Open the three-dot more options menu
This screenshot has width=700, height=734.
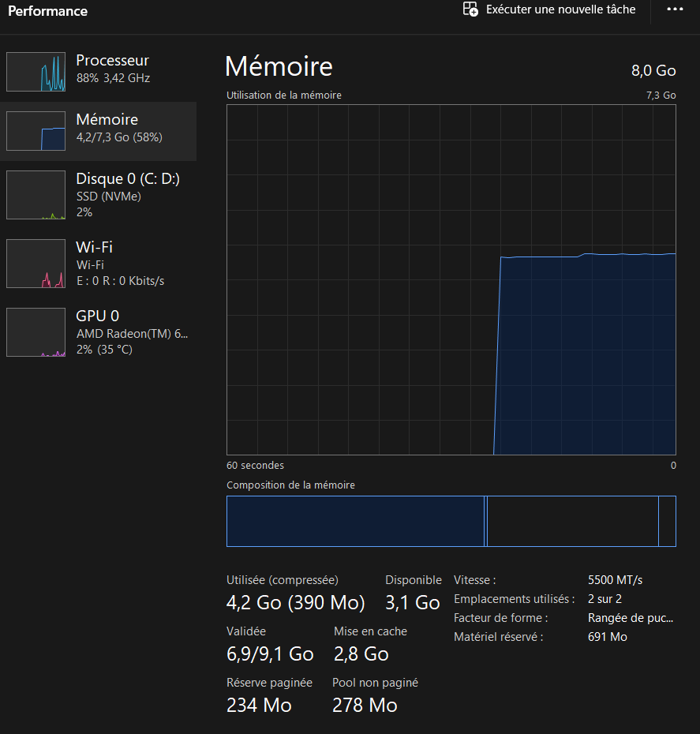point(675,9)
